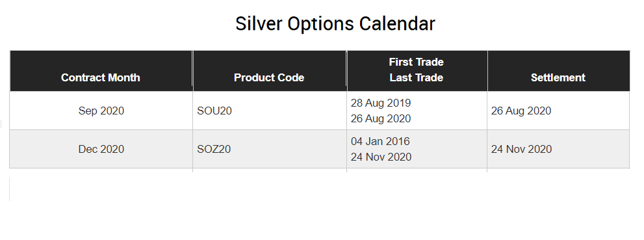Select the 26 Aug 2020 settlement date

pyautogui.click(x=521, y=111)
